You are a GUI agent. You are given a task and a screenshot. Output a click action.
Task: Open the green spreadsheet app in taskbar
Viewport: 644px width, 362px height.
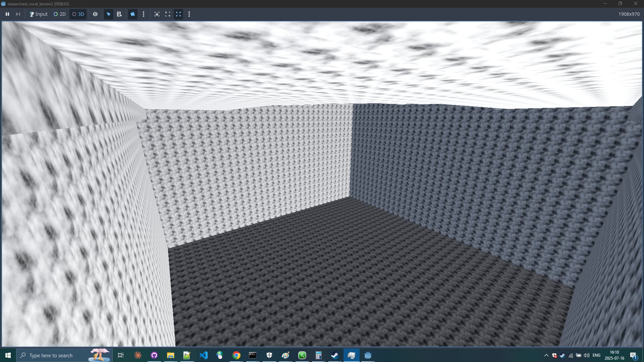click(302, 355)
